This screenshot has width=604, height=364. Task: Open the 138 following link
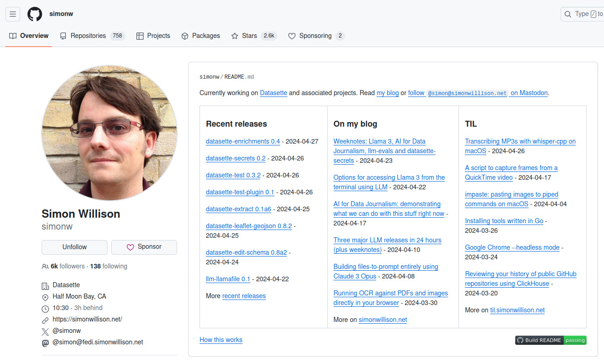pos(108,266)
